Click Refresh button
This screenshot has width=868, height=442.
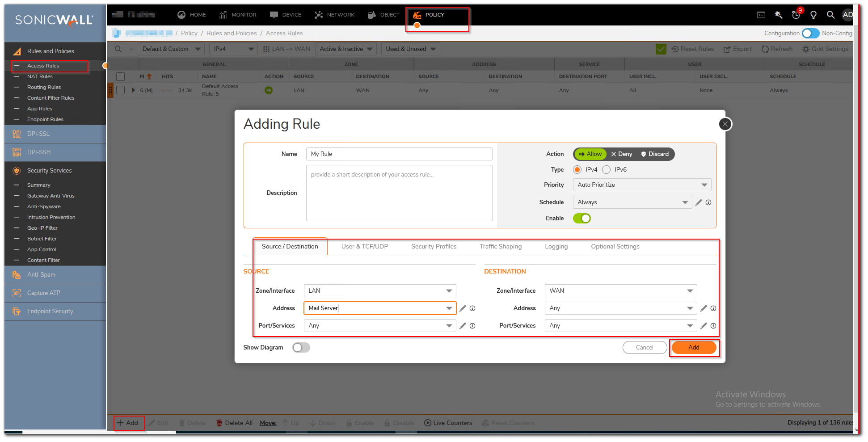click(777, 49)
